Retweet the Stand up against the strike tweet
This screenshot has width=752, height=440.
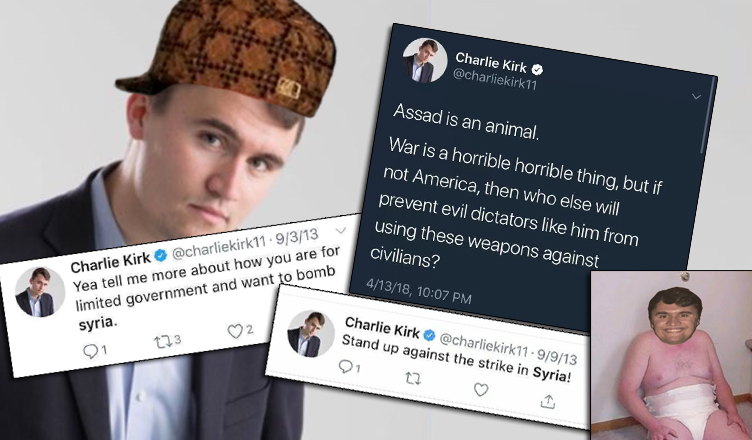[x=413, y=379]
